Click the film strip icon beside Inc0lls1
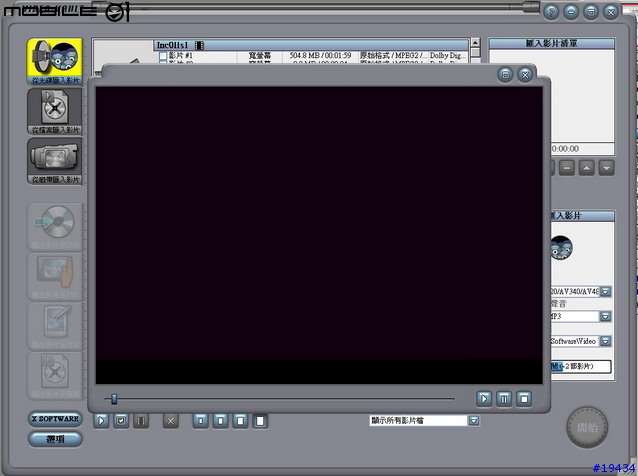638x476 pixels. coord(199,45)
